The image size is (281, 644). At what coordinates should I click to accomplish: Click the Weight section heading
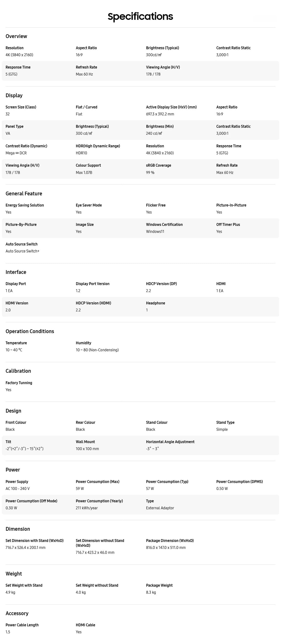[14, 574]
